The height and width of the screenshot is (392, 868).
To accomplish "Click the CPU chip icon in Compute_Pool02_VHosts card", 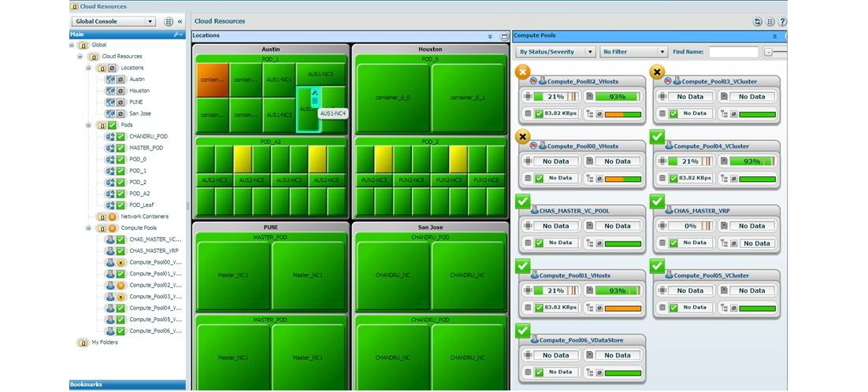I will coord(528,97).
